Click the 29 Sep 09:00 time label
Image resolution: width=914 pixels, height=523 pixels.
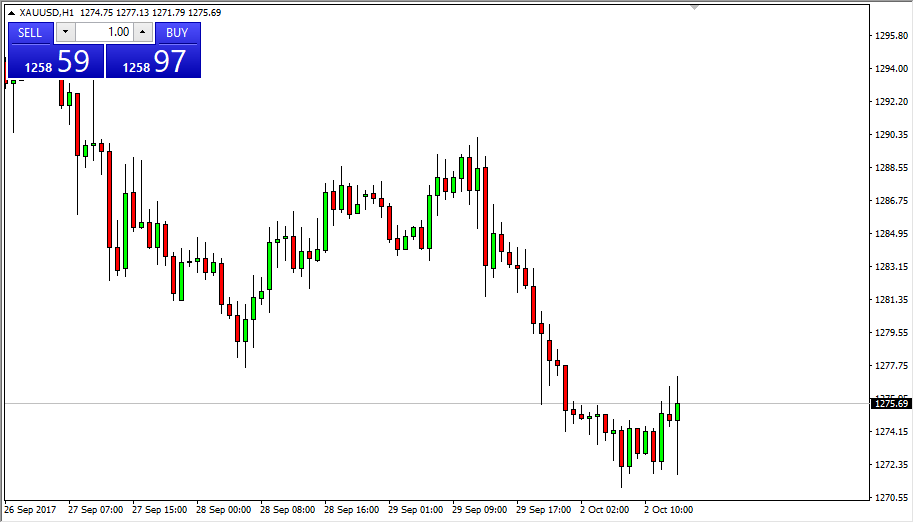tap(480, 510)
